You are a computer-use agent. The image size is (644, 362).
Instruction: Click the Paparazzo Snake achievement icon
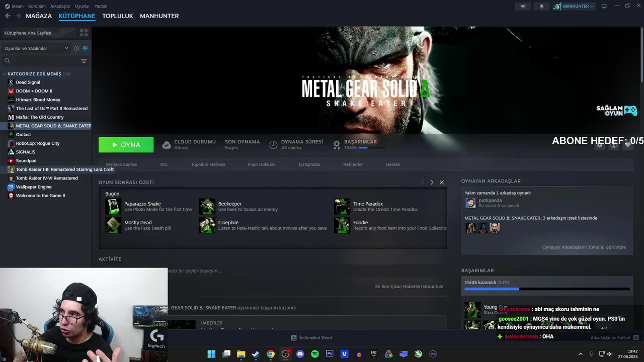(113, 207)
